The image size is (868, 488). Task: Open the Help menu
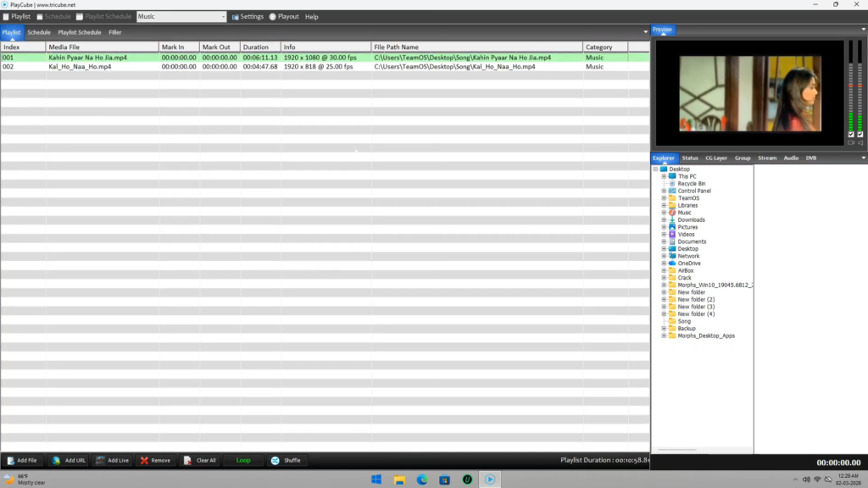tap(312, 17)
